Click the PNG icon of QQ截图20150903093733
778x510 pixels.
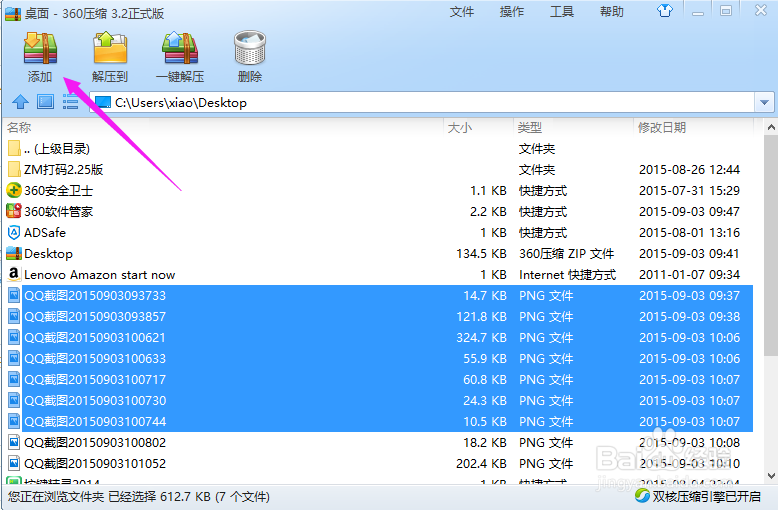14,295
